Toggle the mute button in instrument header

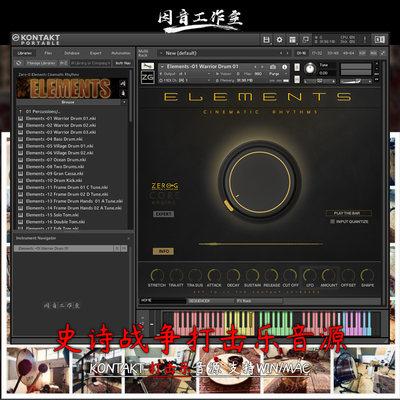pyautogui.click(x=297, y=80)
